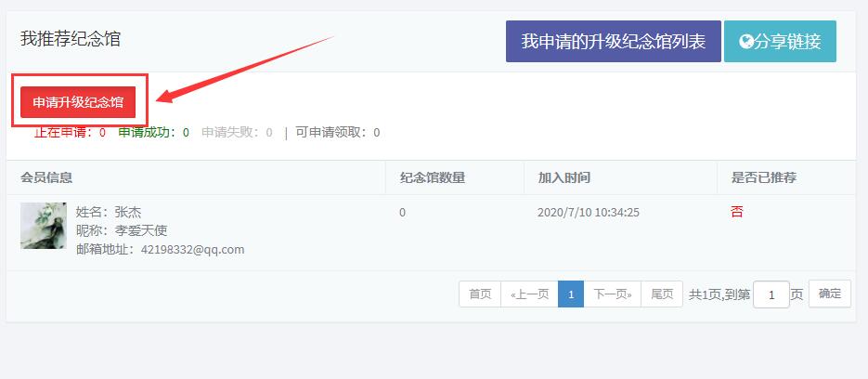Jump to 尾页 in pagination
Image resolution: width=868 pixels, height=379 pixels.
[x=662, y=294]
